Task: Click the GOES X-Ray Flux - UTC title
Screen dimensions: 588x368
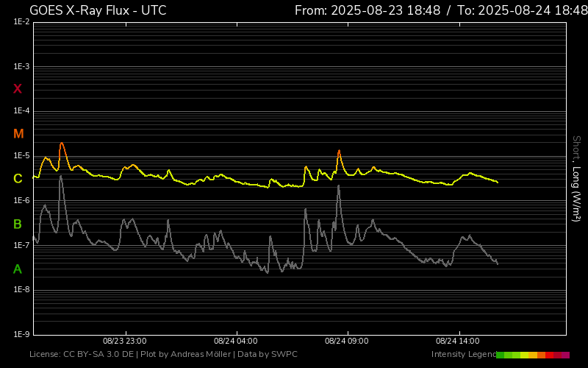Action: click(98, 10)
